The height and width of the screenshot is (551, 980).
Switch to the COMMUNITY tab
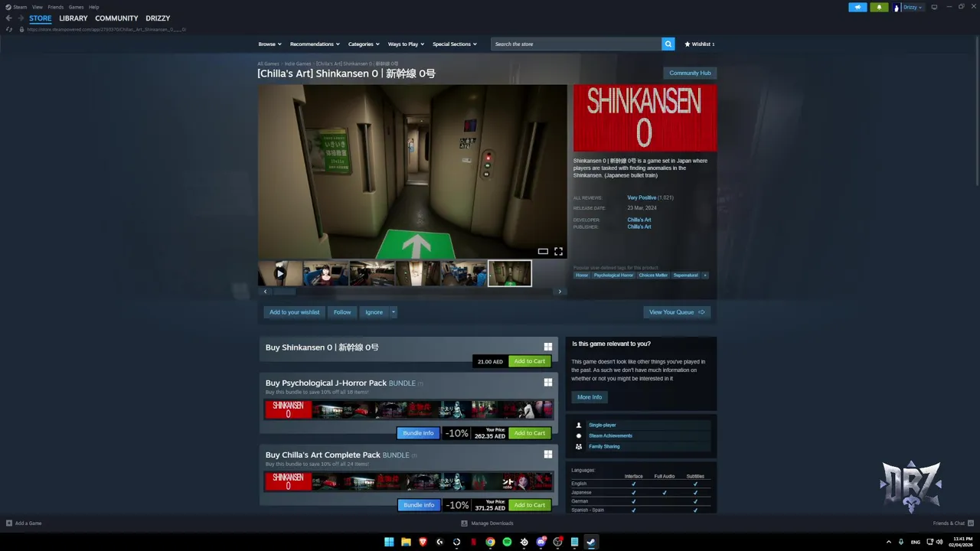116,18
